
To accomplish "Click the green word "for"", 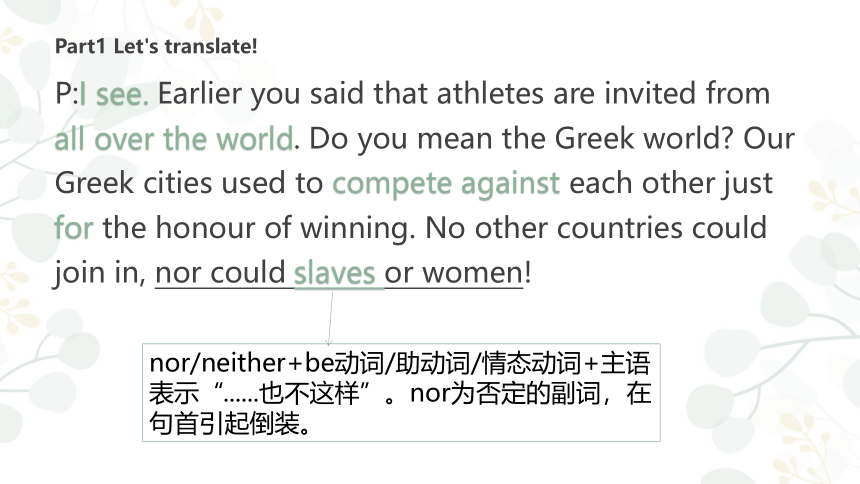I will pyautogui.click(x=73, y=227).
